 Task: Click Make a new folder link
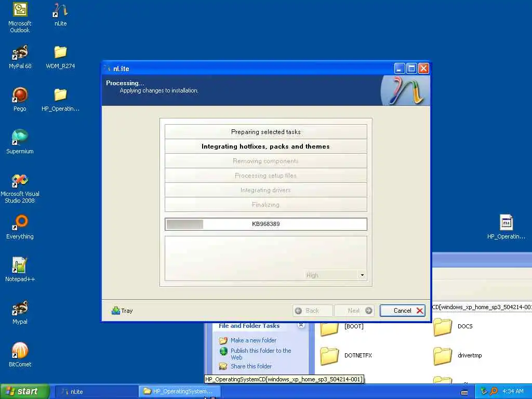(x=254, y=340)
